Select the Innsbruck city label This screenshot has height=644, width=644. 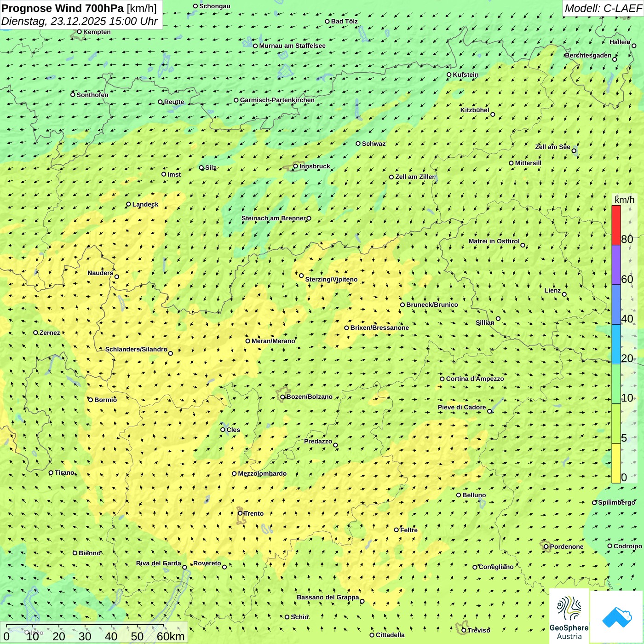(x=315, y=166)
